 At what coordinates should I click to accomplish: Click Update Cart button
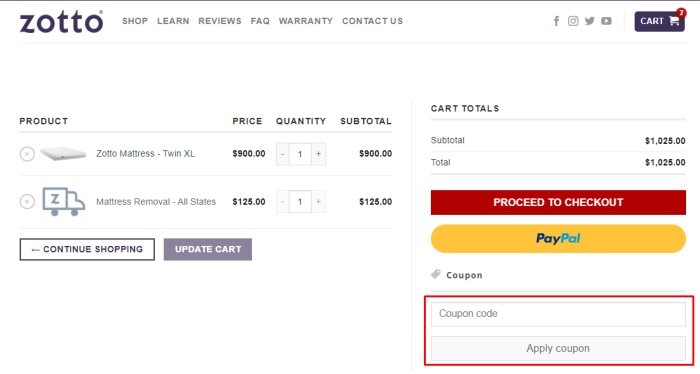pos(208,249)
